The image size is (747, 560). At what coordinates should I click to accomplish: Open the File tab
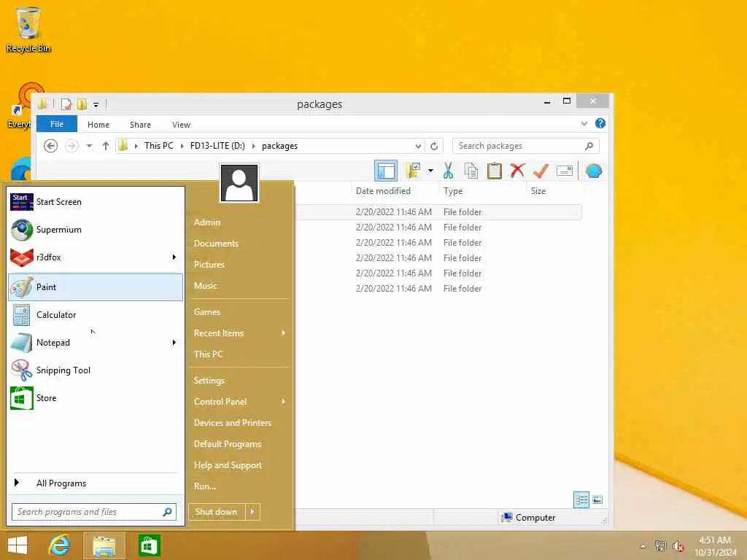click(57, 124)
